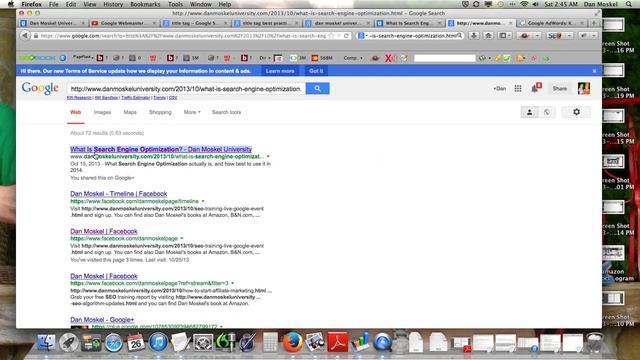Open +Dan Google+ profile link
The width and height of the screenshot is (640, 360).
(500, 89)
